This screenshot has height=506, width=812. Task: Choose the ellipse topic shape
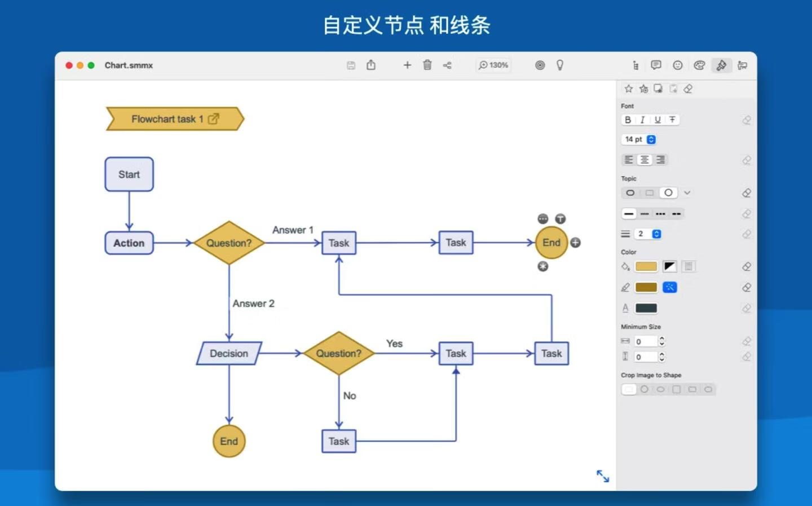tap(630, 193)
